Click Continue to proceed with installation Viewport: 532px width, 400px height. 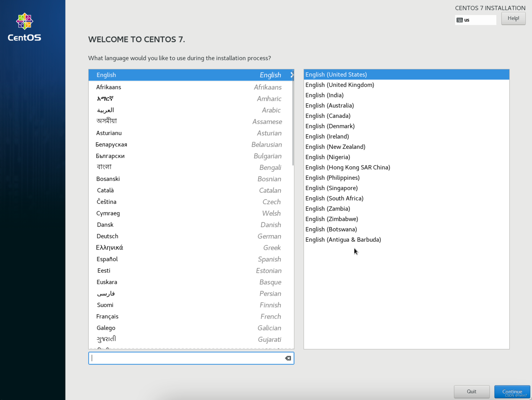point(512,392)
